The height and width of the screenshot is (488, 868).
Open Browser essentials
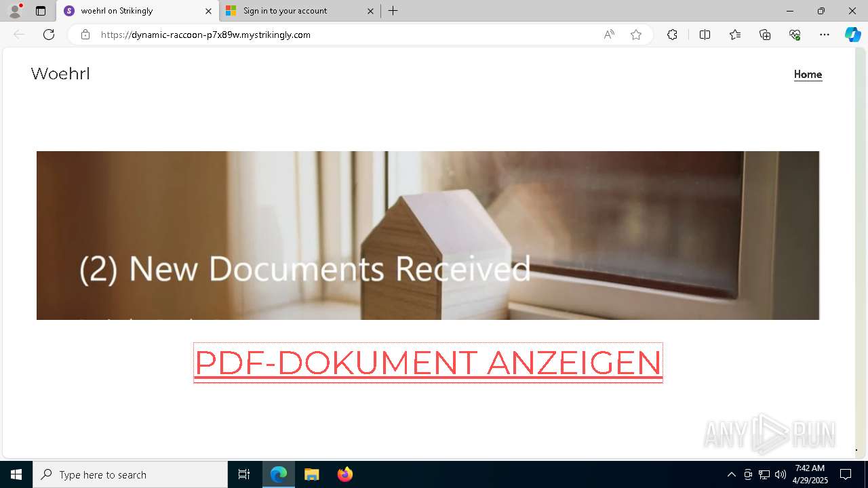point(795,35)
